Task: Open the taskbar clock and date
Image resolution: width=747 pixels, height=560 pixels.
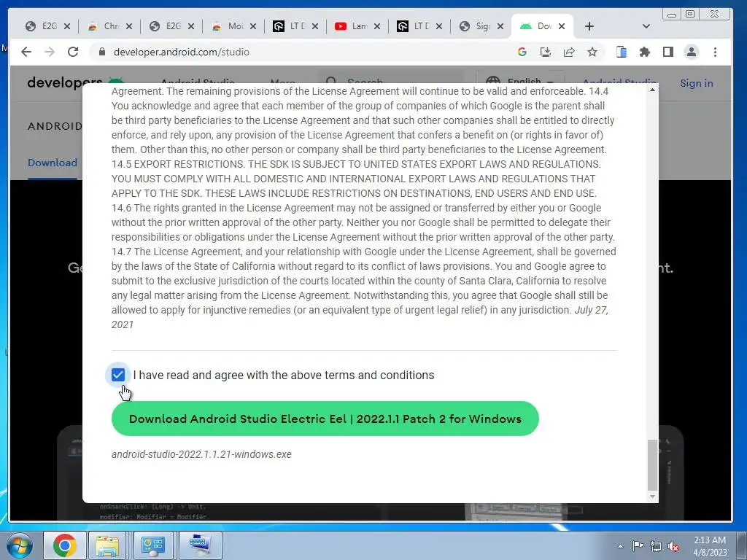Action: point(710,546)
